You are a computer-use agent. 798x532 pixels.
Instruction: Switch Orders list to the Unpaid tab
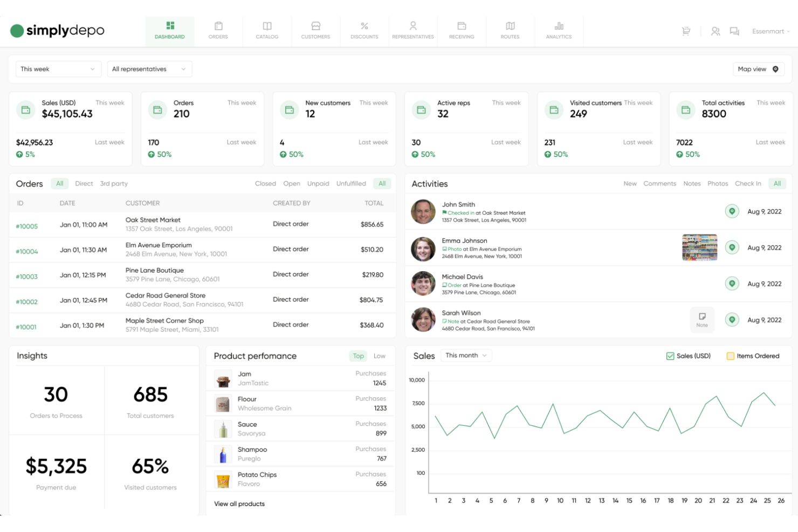(318, 183)
